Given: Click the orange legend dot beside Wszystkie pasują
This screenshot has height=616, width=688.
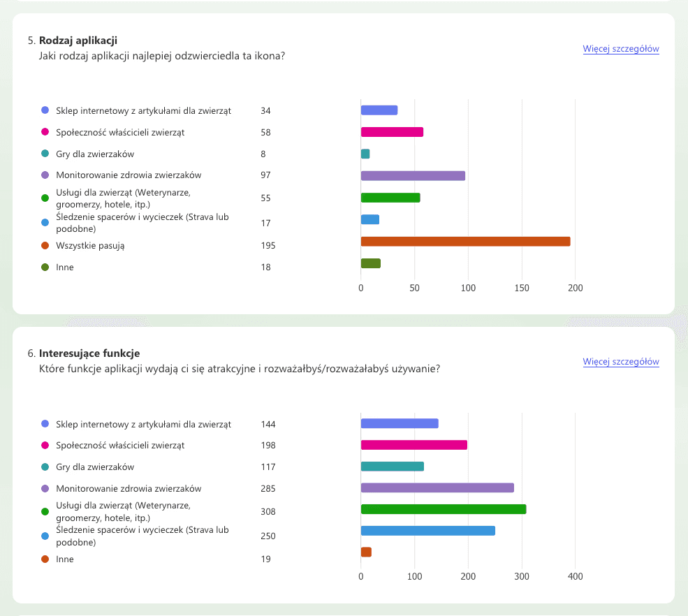Looking at the screenshot, I should [45, 245].
